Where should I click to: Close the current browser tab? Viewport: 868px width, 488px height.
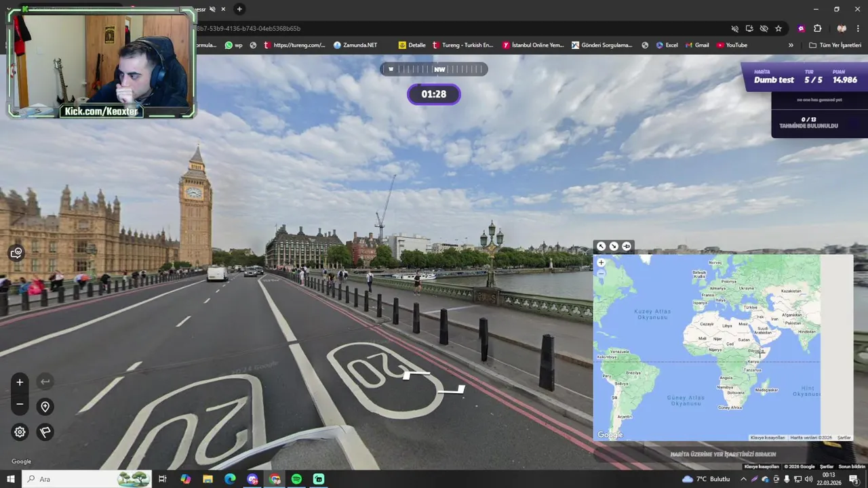point(223,9)
